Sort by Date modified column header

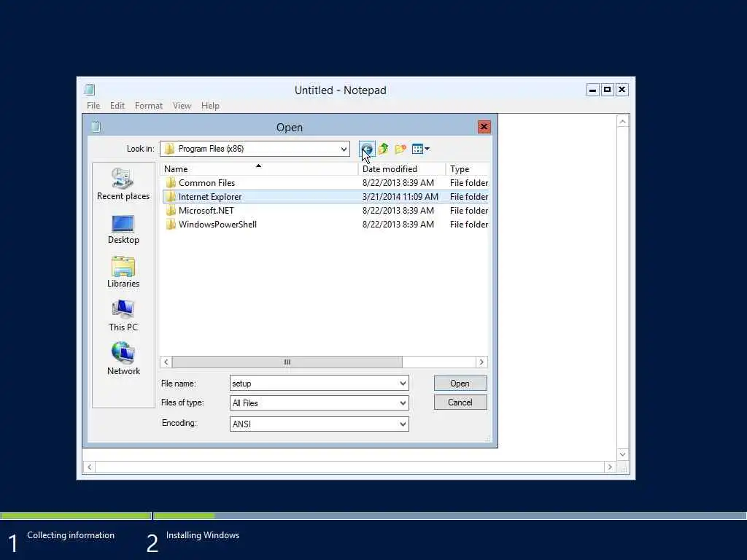click(402, 169)
